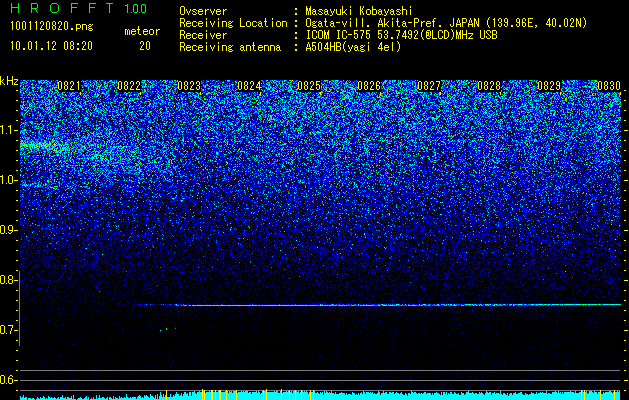
Task: Click the bright horizontal carrier line near 0.75 kHz
Action: coord(379,305)
